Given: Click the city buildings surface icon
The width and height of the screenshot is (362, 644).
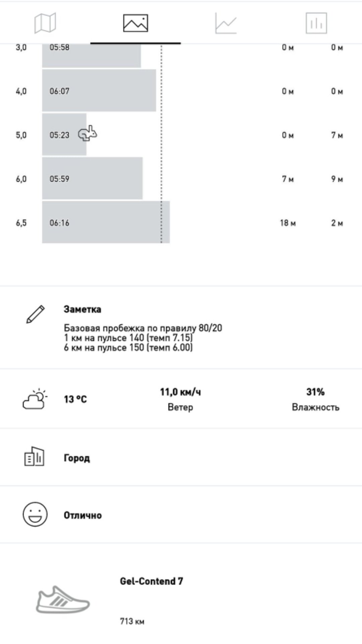Looking at the screenshot, I should [x=34, y=456].
